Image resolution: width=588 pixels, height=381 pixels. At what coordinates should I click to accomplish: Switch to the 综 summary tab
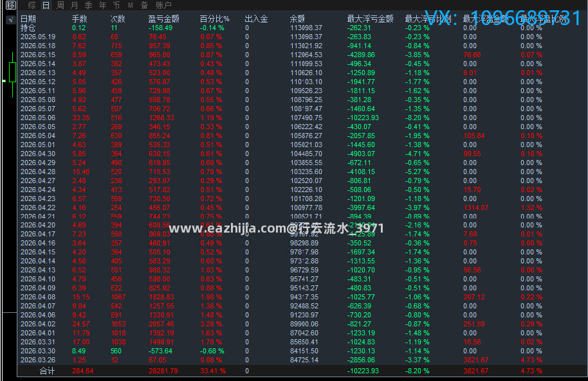[32, 5]
